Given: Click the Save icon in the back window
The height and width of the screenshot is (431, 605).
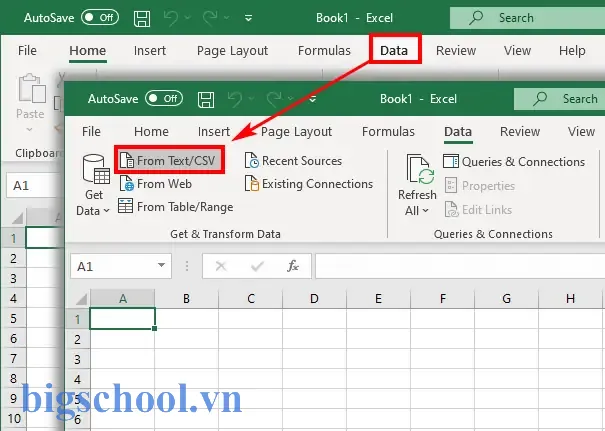Looking at the screenshot, I should click(142, 18).
